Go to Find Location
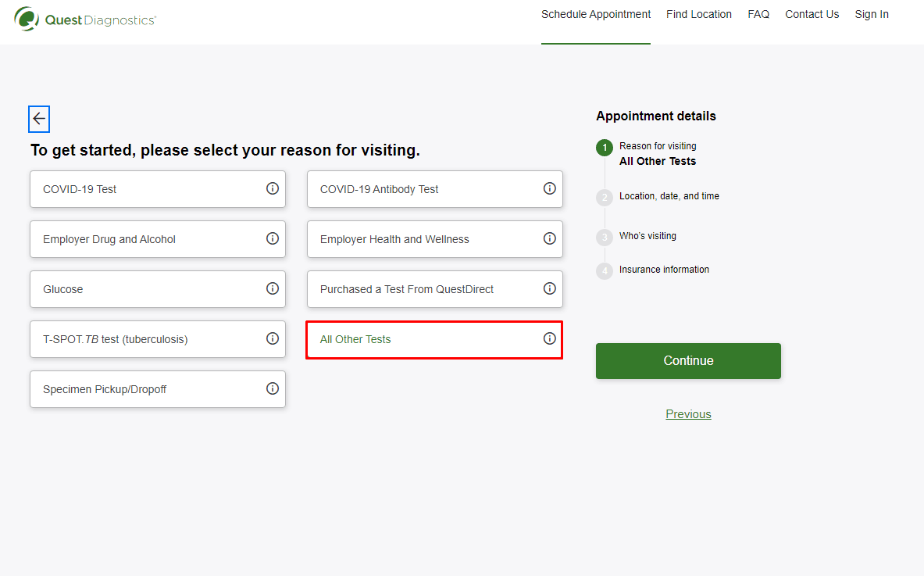The width and height of the screenshot is (924, 576). tap(699, 15)
